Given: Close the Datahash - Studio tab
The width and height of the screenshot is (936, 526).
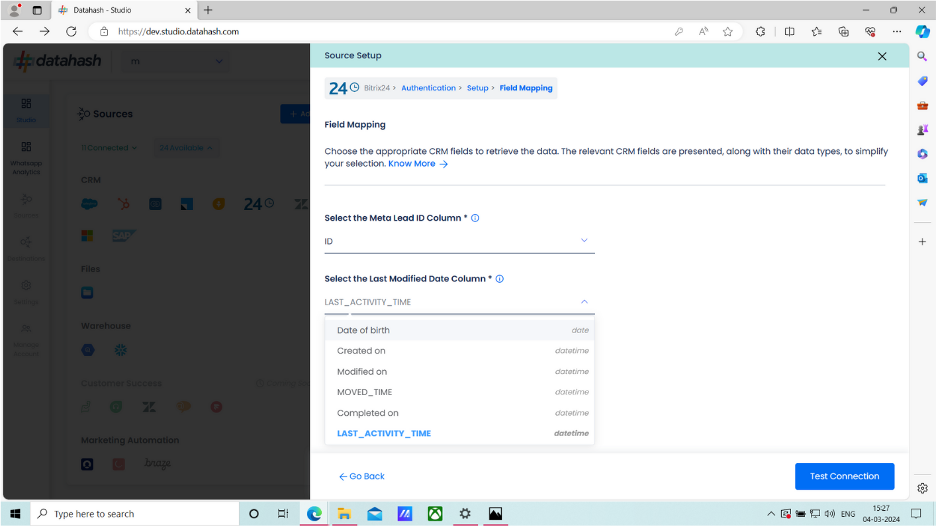Looking at the screenshot, I should coord(187,10).
